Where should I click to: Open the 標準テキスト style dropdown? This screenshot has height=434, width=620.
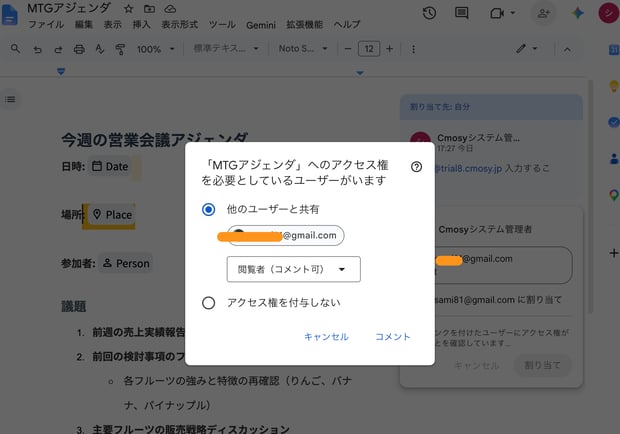pyautogui.click(x=226, y=49)
